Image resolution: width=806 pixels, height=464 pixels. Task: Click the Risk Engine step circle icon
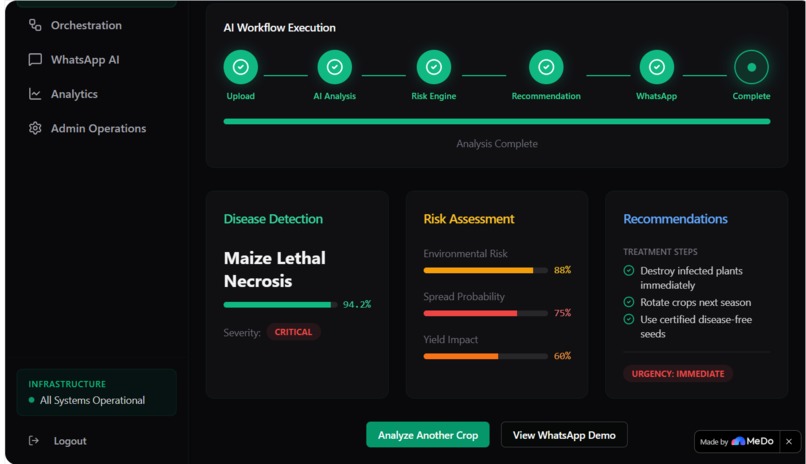coord(434,67)
